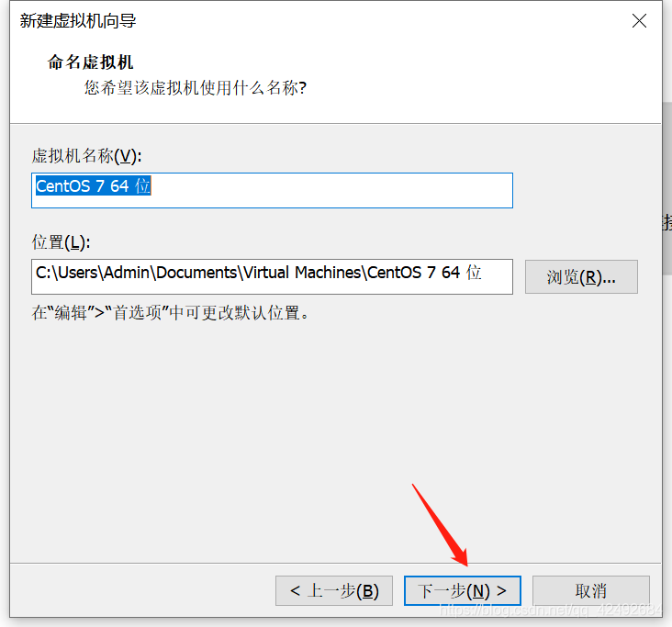672x627 pixels.
Task: Go back with 上一步(B) button
Action: coord(334,590)
